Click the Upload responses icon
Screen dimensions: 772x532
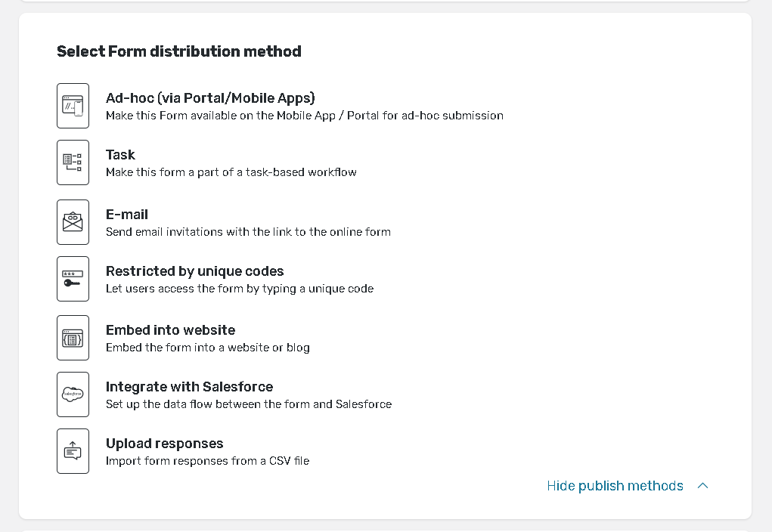coord(73,451)
